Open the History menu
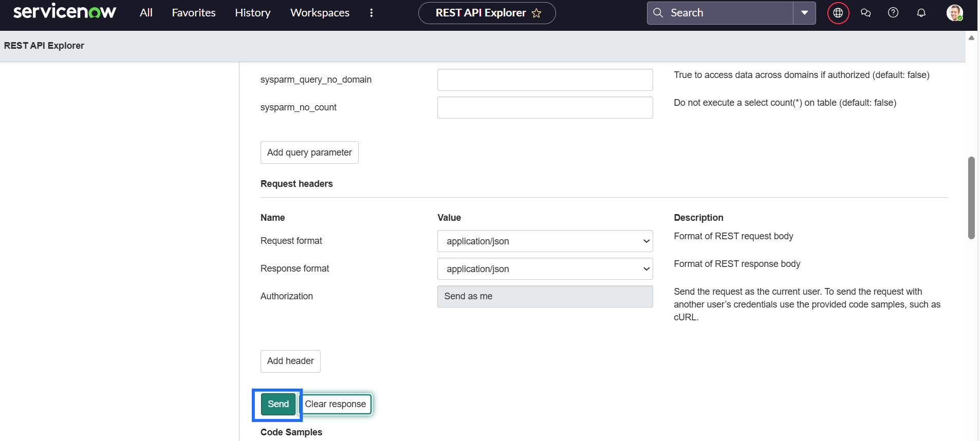 click(x=252, y=13)
